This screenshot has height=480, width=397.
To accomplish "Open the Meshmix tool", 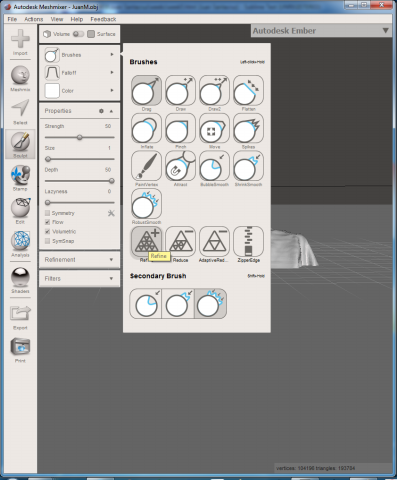I will tap(20, 78).
